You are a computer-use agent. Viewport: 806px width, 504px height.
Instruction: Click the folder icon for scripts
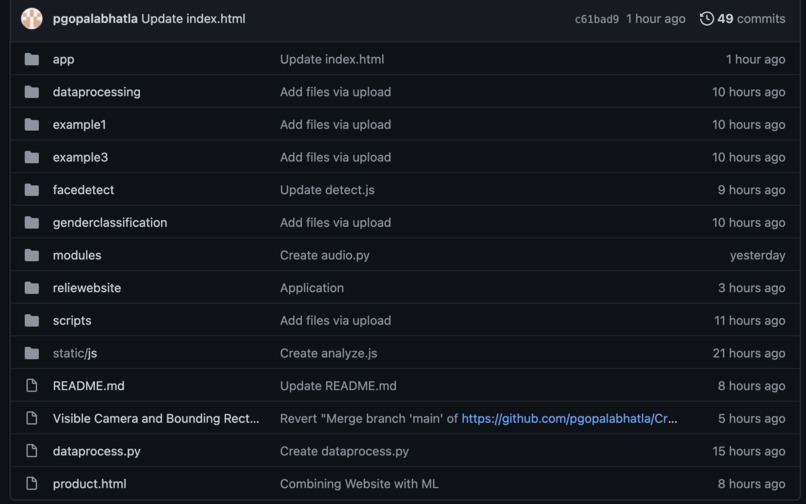click(x=32, y=320)
